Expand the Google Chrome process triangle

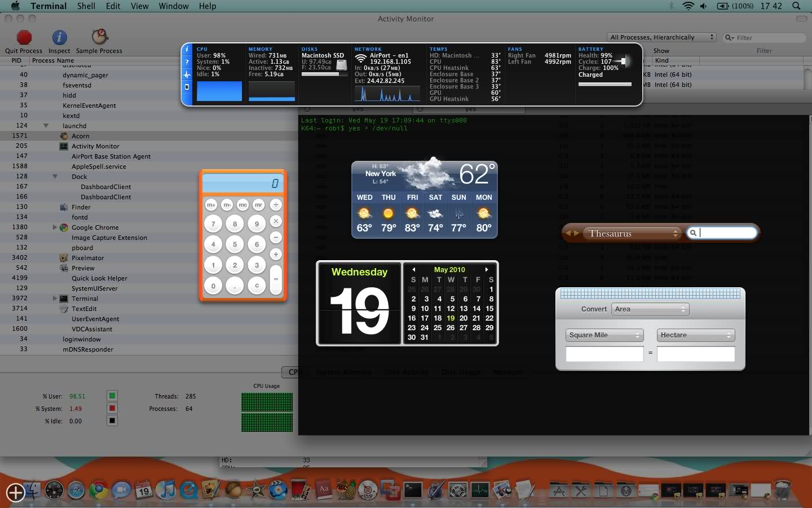click(55, 227)
